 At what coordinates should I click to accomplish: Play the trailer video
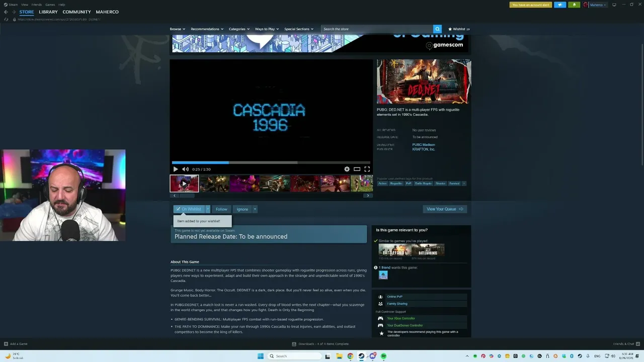pyautogui.click(x=176, y=169)
